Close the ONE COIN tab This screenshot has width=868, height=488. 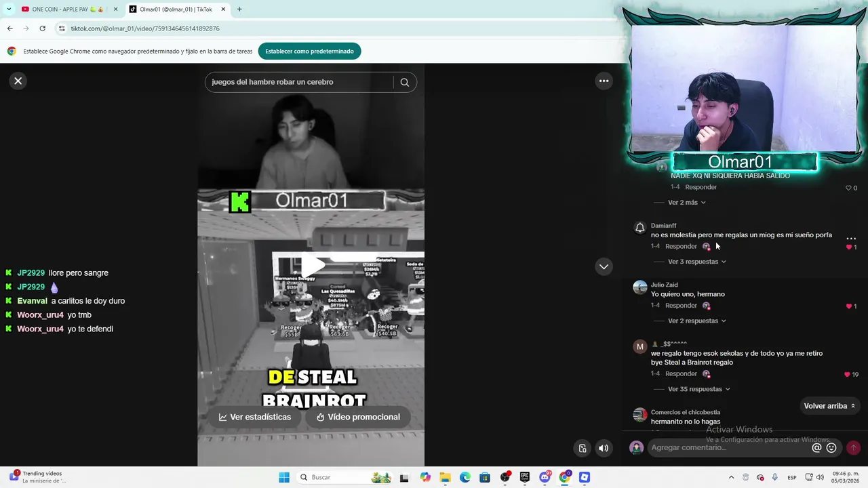point(116,9)
